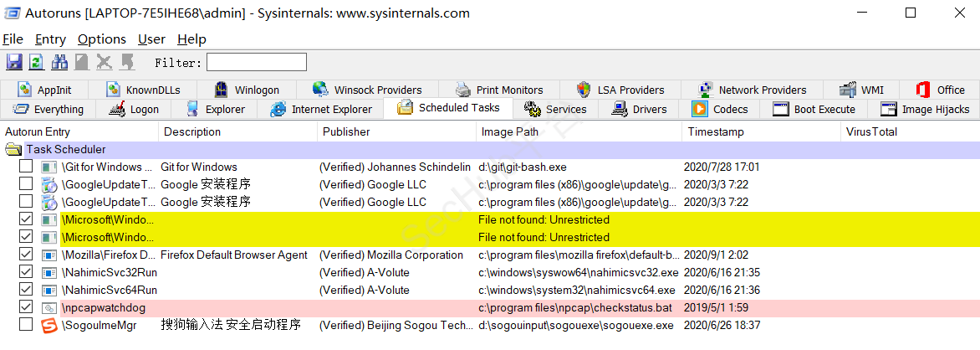The height and width of the screenshot is (350, 980).
Task: Toggle checkbox for Git for Windows task
Action: (26, 167)
